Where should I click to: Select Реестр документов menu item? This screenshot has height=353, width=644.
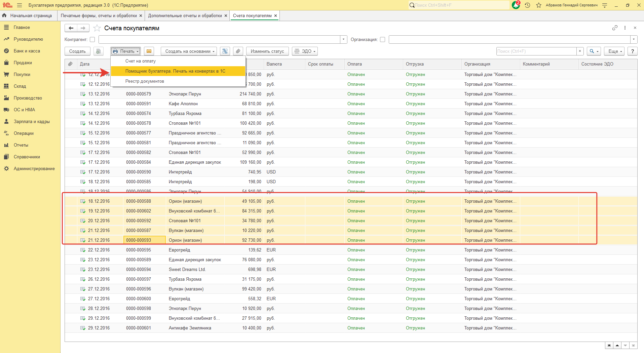(x=145, y=81)
